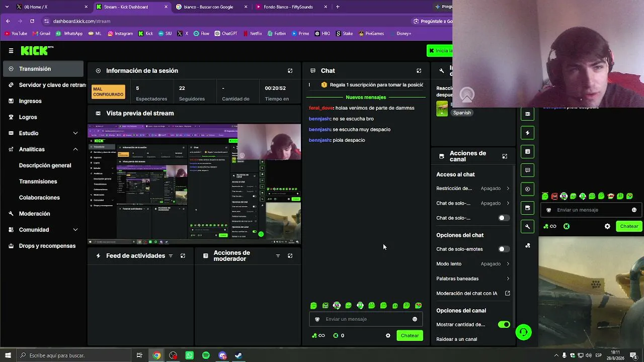Expand the Estudio sidebar section

[75, 133]
